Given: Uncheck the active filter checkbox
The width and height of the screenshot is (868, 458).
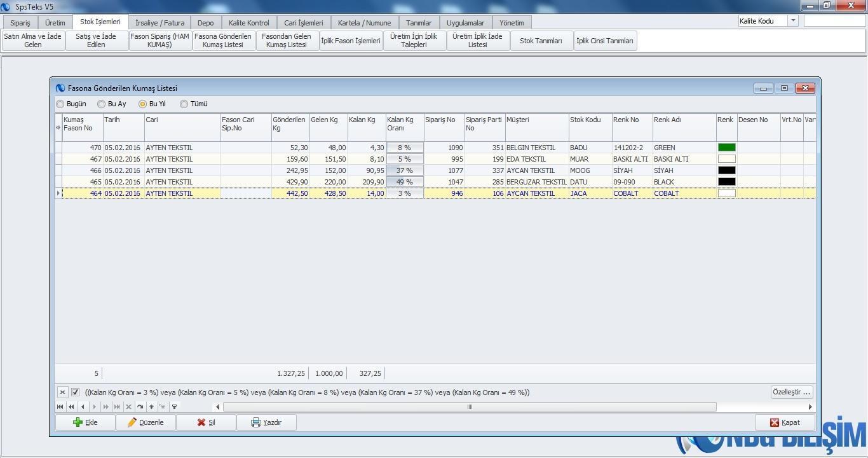Looking at the screenshot, I should coord(76,392).
